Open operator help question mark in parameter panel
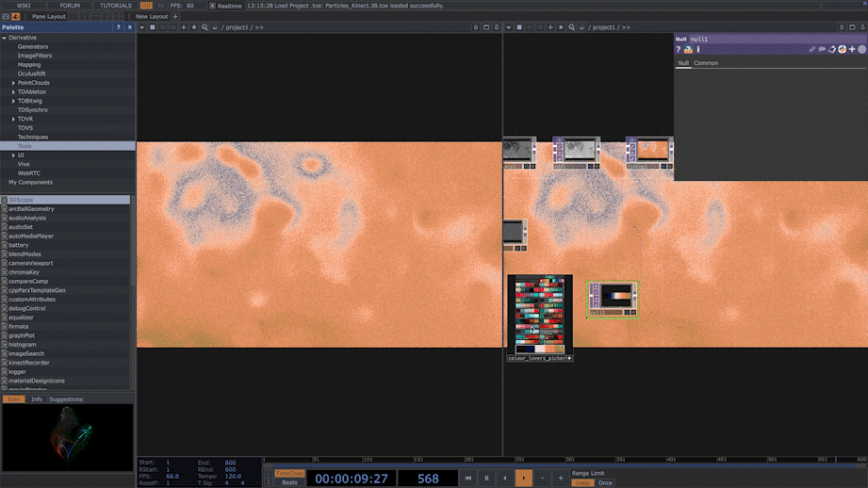This screenshot has width=868, height=488. 679,50
